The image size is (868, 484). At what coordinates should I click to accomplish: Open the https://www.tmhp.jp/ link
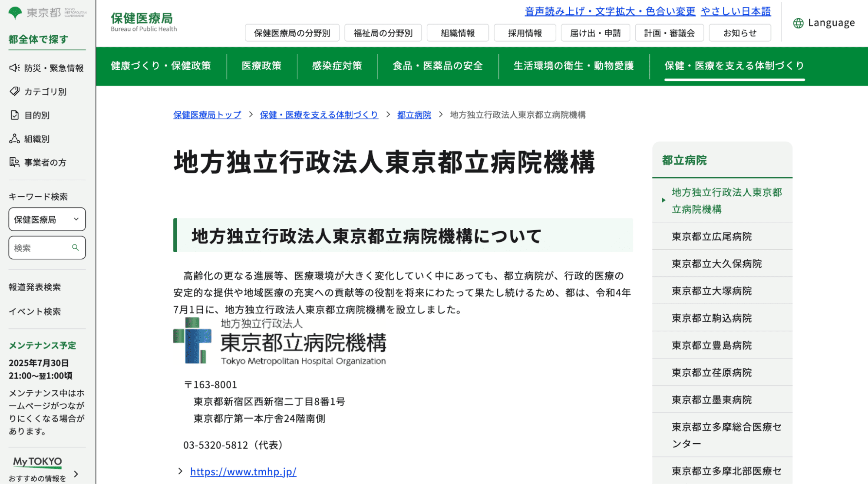(x=243, y=471)
